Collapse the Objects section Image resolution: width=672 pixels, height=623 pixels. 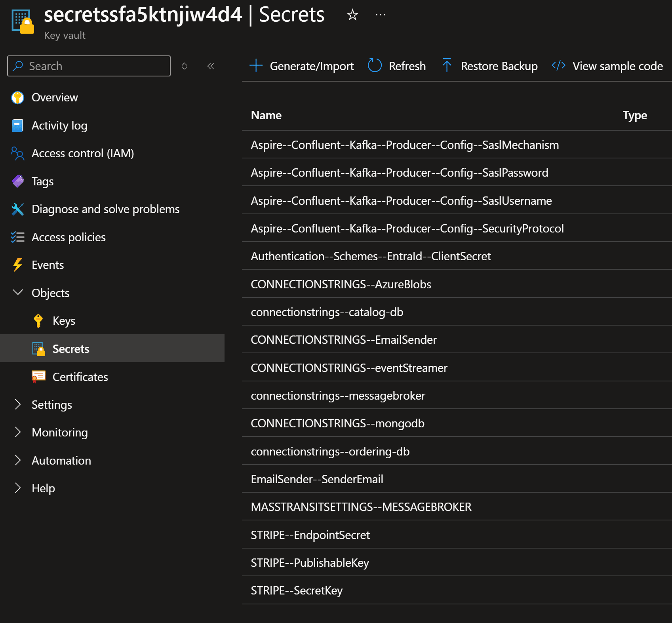pos(17,293)
